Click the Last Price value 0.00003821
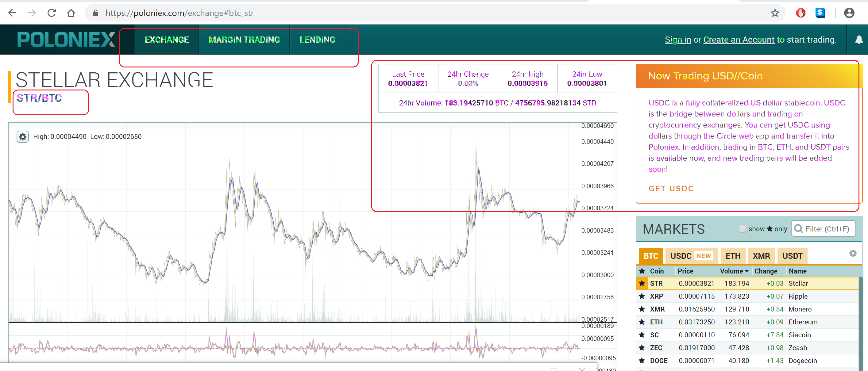Image resolution: width=868 pixels, height=371 pixels. coord(407,83)
